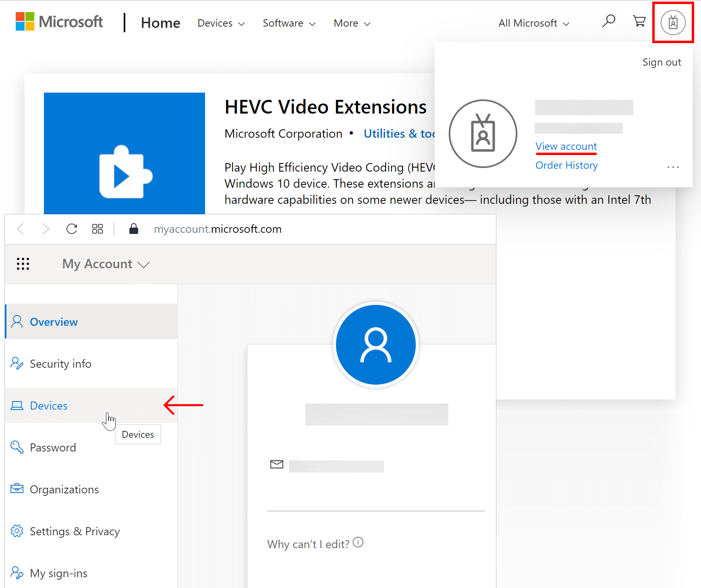Click the mail envelope icon
The image size is (701, 588).
tap(277, 464)
